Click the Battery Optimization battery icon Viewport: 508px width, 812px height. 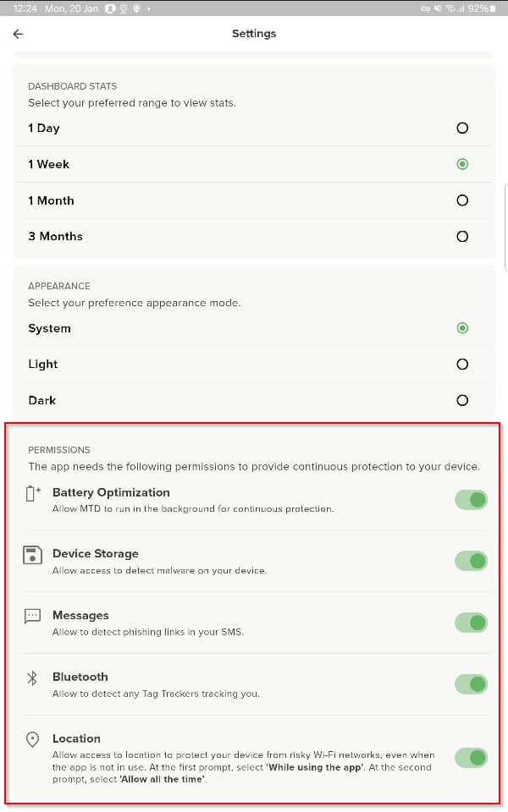pos(33,494)
